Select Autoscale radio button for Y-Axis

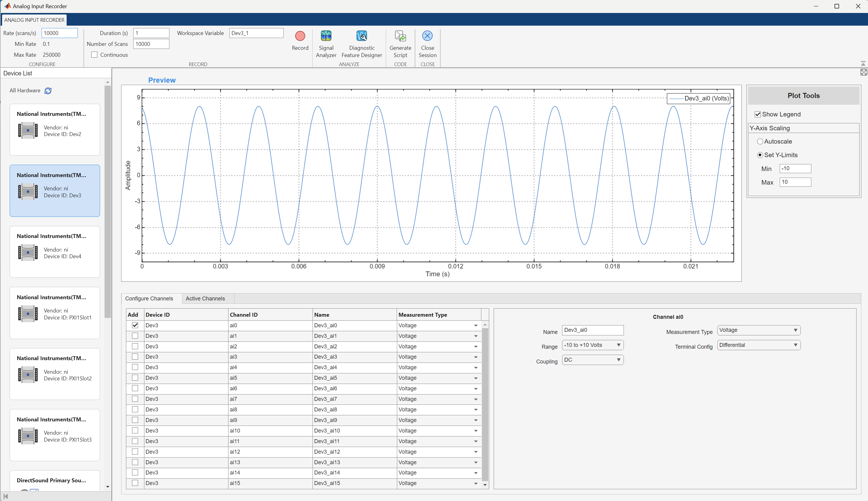(761, 141)
